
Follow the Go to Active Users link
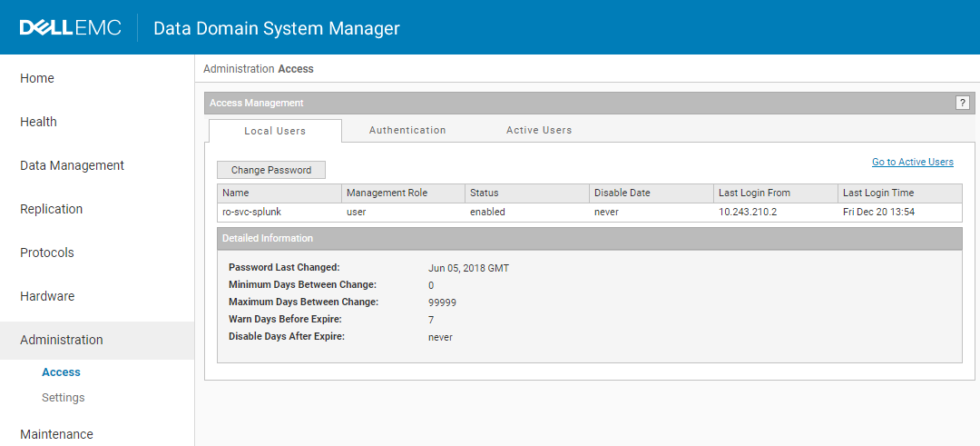pos(913,162)
